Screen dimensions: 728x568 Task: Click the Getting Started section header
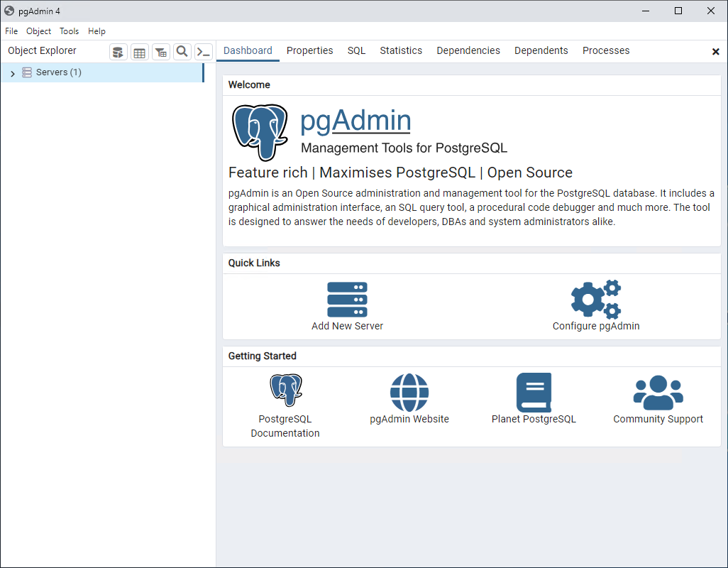[263, 356]
